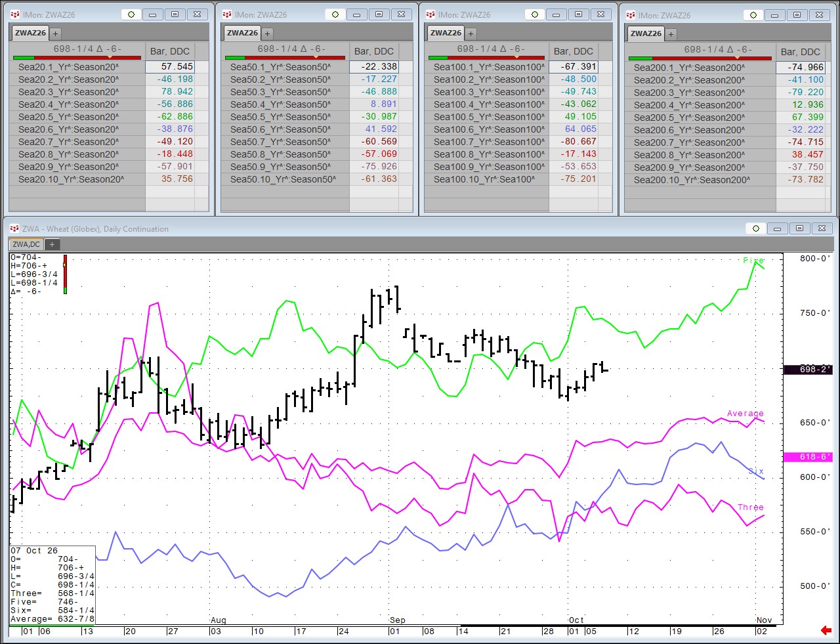Click the magenta 618-6' price label on the chart scale

[x=807, y=457]
